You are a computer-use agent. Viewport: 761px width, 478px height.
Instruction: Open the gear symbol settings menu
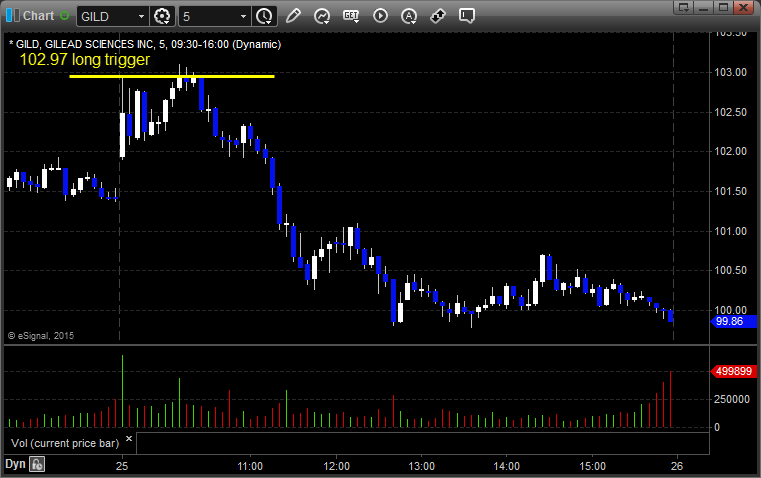point(162,16)
